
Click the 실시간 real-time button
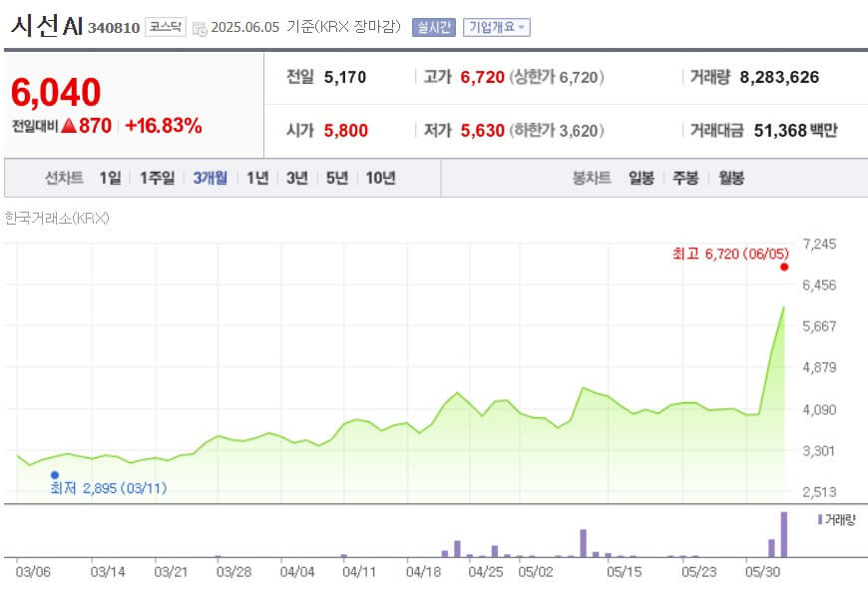tap(433, 27)
